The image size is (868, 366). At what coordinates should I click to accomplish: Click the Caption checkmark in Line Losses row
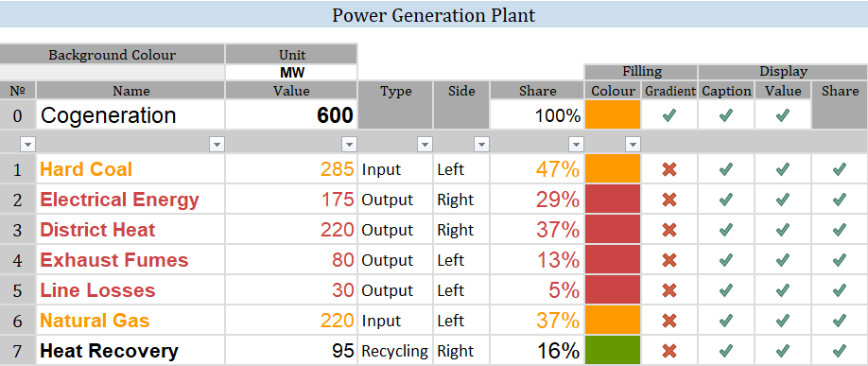(726, 290)
